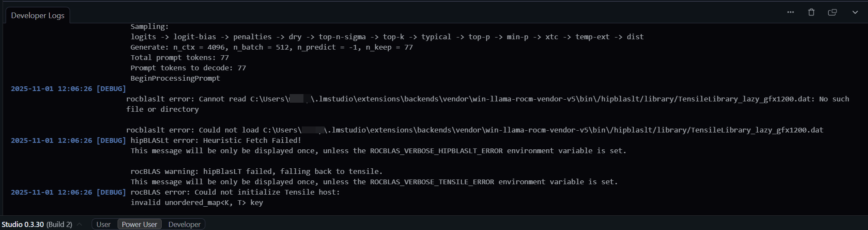
Task: Select Power User mode
Action: tap(139, 224)
